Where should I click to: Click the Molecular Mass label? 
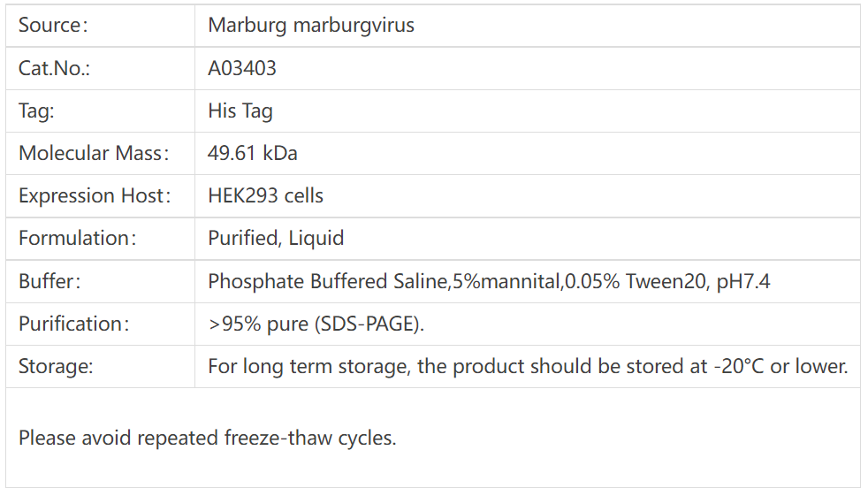(x=94, y=153)
